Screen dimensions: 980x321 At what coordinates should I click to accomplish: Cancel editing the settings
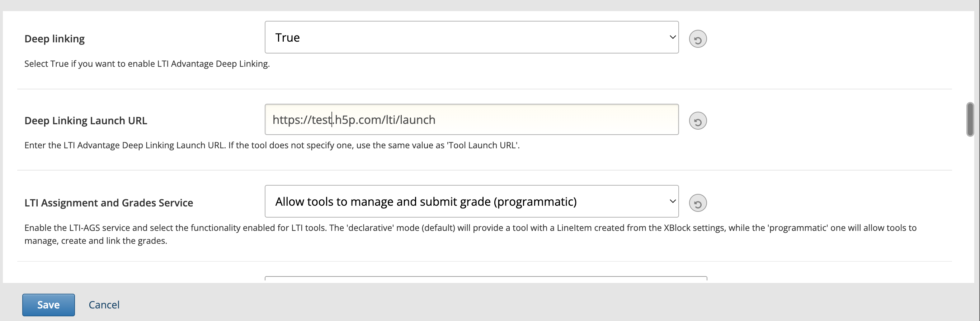(x=104, y=304)
